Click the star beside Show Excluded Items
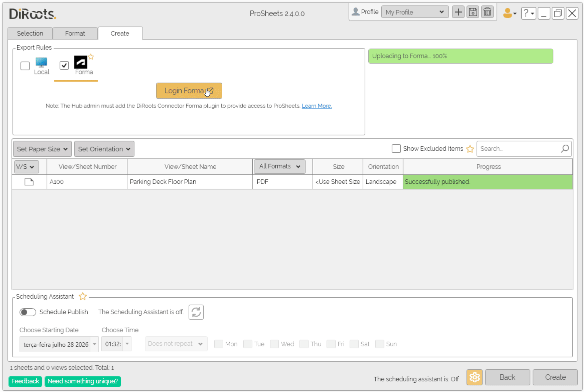The width and height of the screenshot is (584, 392). [470, 149]
